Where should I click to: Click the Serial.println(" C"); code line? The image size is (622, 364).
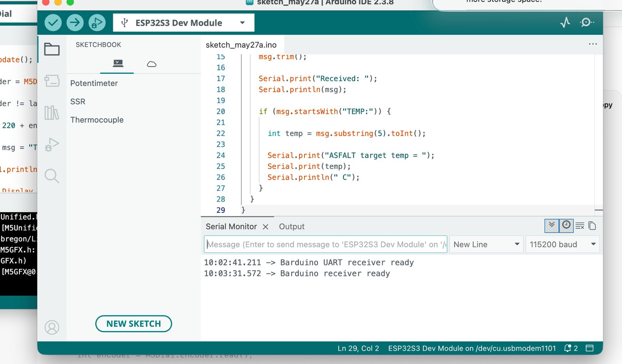(x=313, y=177)
